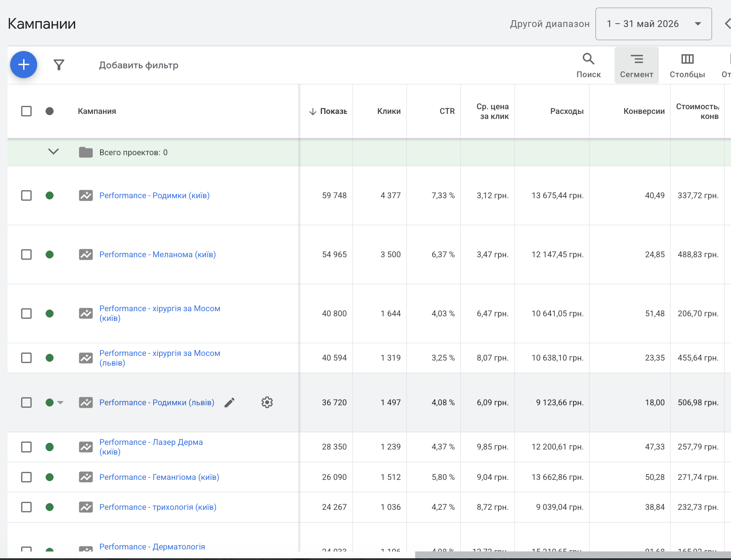Open gear settings for Родимки (львів) campaign
Viewport: 731px width, 560px height.
[267, 402]
